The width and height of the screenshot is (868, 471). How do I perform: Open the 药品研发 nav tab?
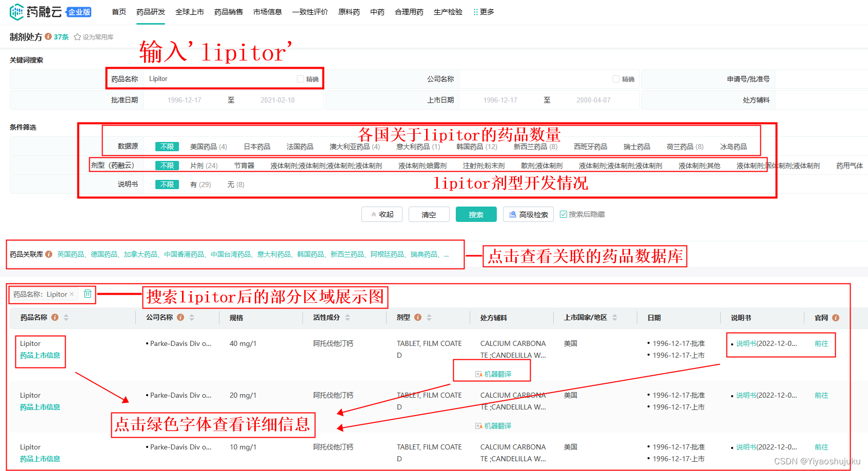point(151,12)
